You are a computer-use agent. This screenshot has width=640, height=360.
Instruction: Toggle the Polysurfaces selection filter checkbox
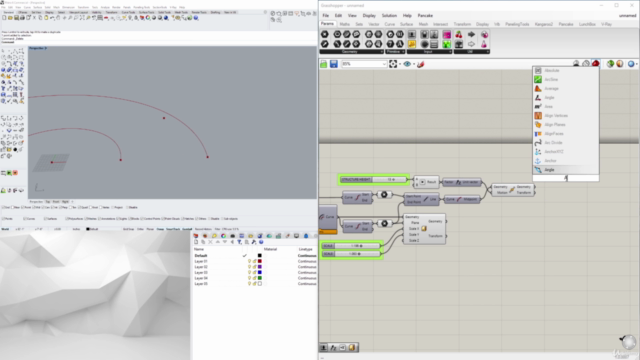click(67, 219)
